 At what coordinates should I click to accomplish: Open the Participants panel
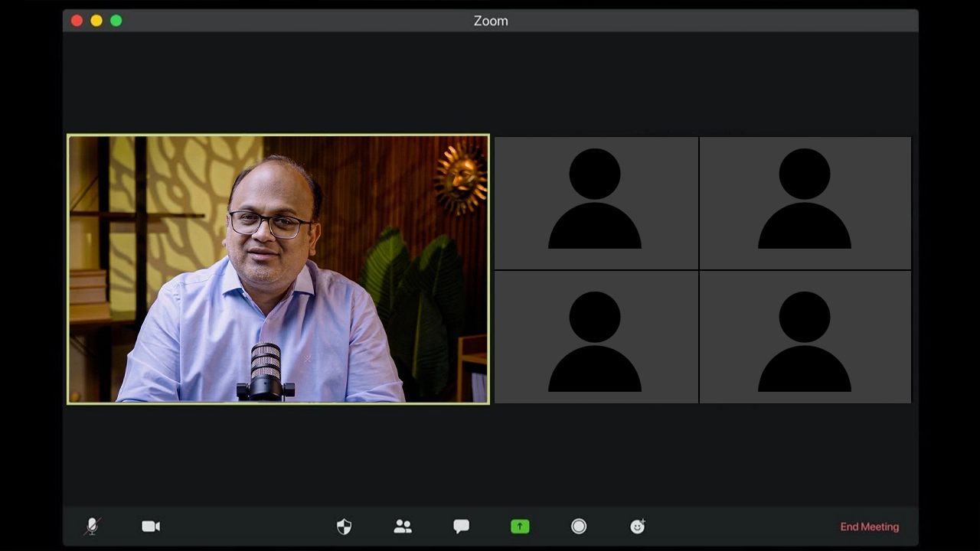(x=403, y=527)
